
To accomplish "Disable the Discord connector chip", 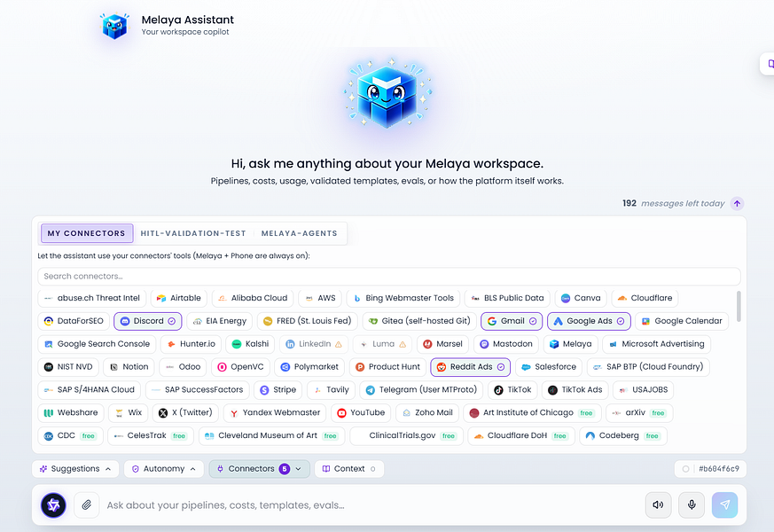I will coord(147,321).
